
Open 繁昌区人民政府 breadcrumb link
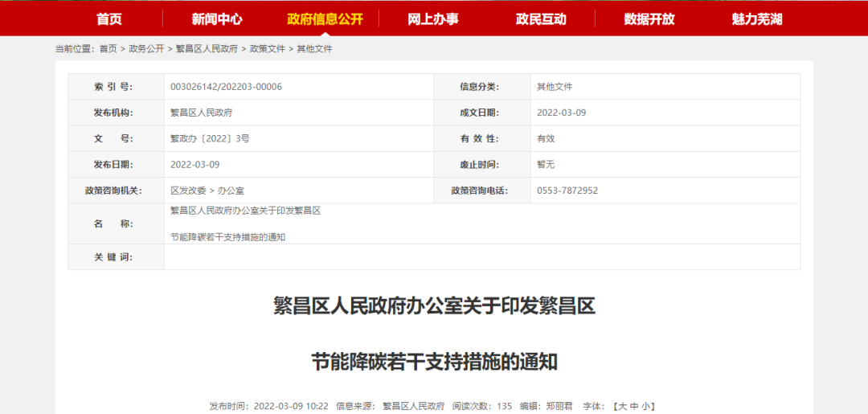207,49
